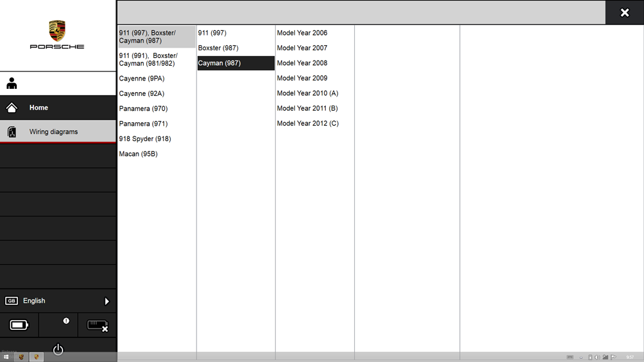The height and width of the screenshot is (362, 644).
Task: Choose Panamera (971)
Action: pos(157,124)
